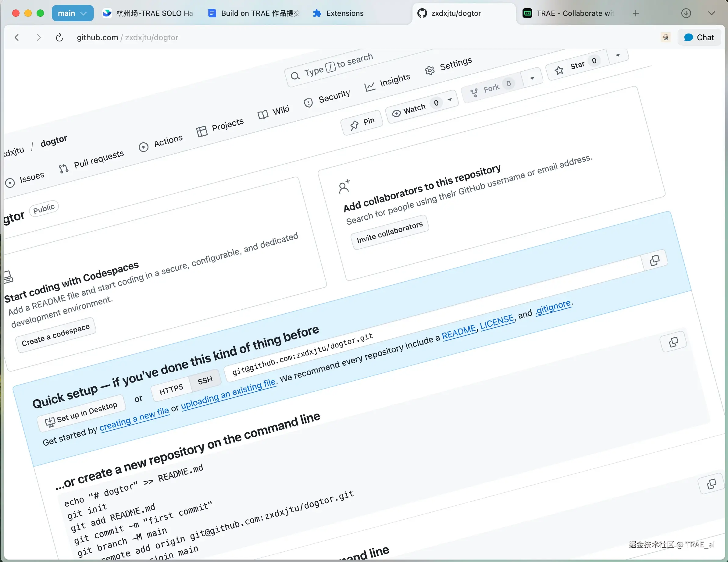728x562 pixels.
Task: Copy the SSH repository URL icon
Action: (x=673, y=342)
